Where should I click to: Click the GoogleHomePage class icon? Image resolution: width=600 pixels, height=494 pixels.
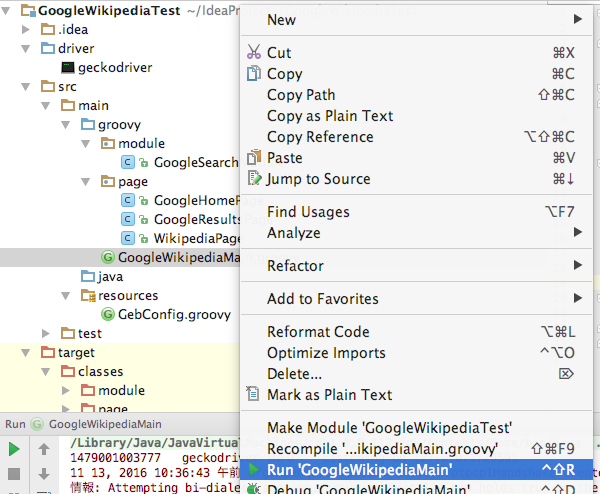[x=128, y=200]
